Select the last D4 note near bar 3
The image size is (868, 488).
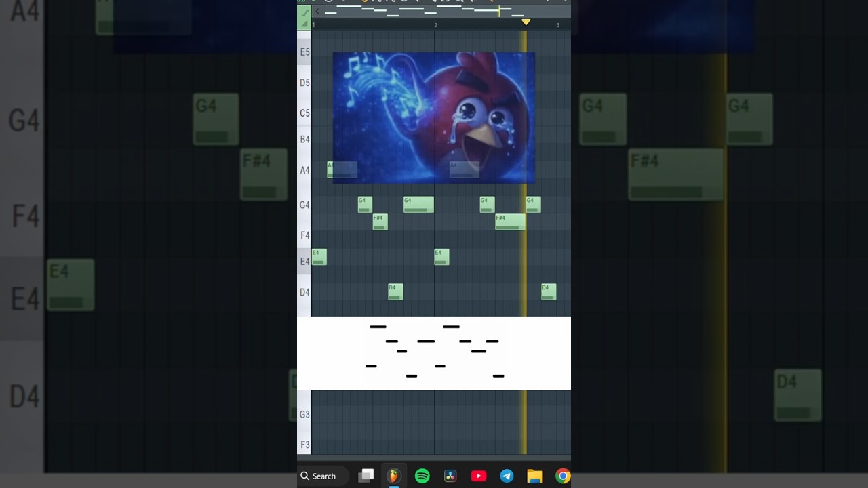549,291
